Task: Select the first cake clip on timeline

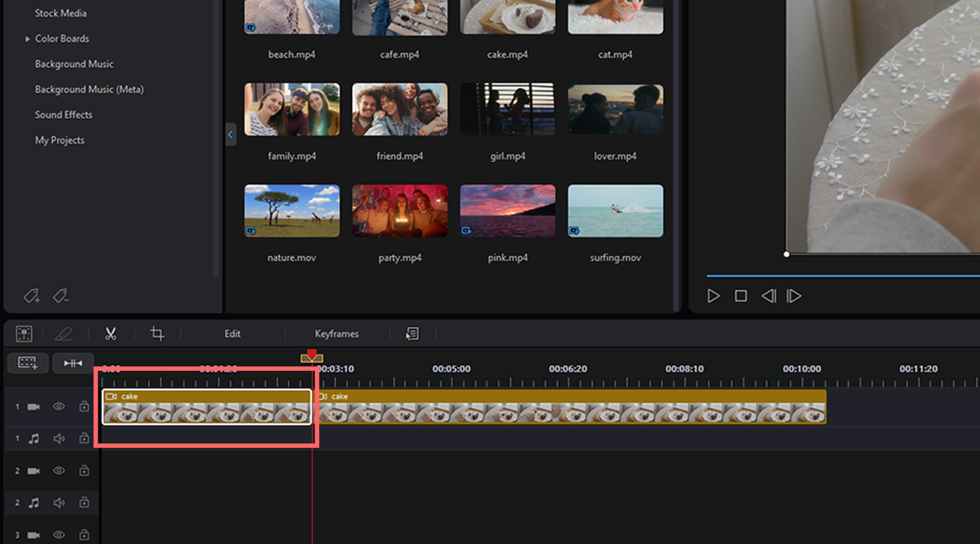Action: pos(207,406)
